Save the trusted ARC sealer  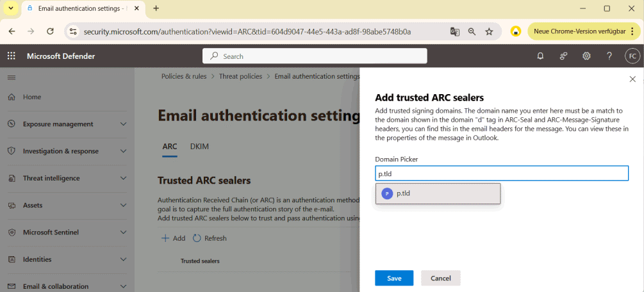click(394, 278)
